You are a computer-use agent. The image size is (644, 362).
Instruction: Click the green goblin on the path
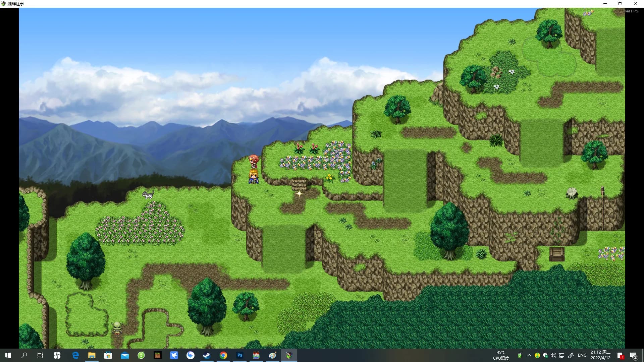(117, 328)
